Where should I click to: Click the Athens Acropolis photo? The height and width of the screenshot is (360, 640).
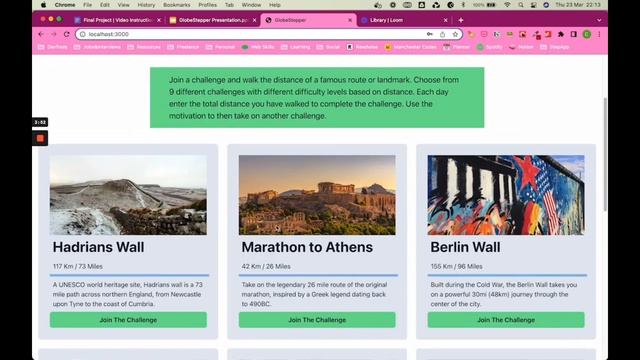tap(317, 195)
